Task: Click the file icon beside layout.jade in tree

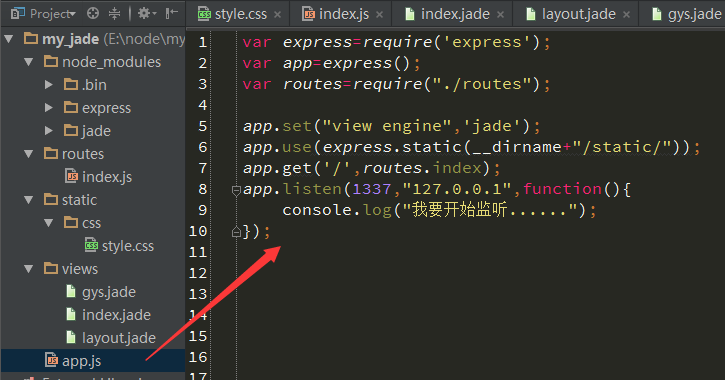Action: coord(71,337)
